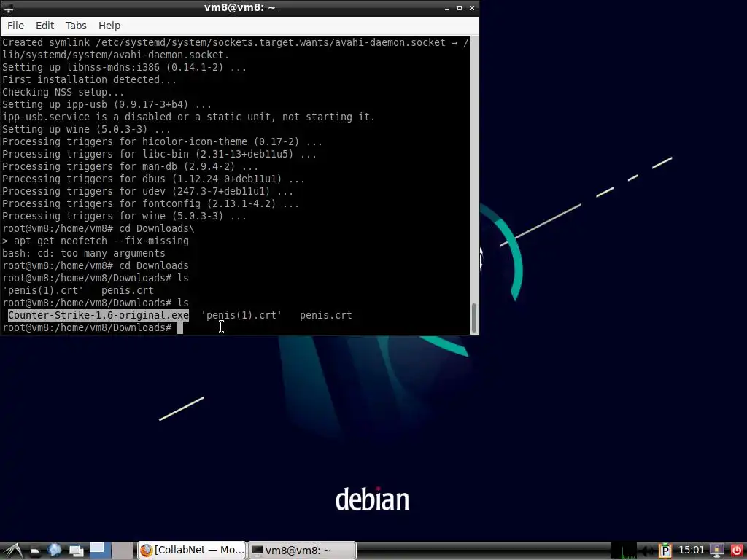Click the "bash: cd: too many arguments" line
This screenshot has width=747, height=560.
[84, 253]
